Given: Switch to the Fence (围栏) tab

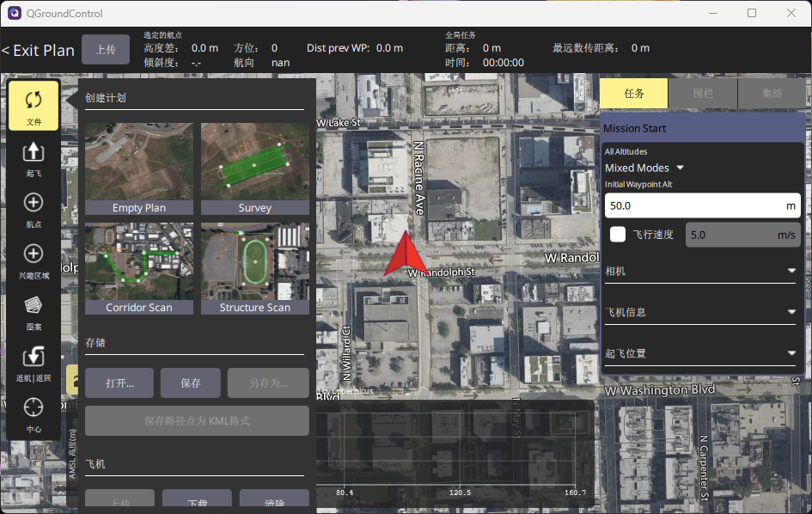Looking at the screenshot, I should click(703, 94).
